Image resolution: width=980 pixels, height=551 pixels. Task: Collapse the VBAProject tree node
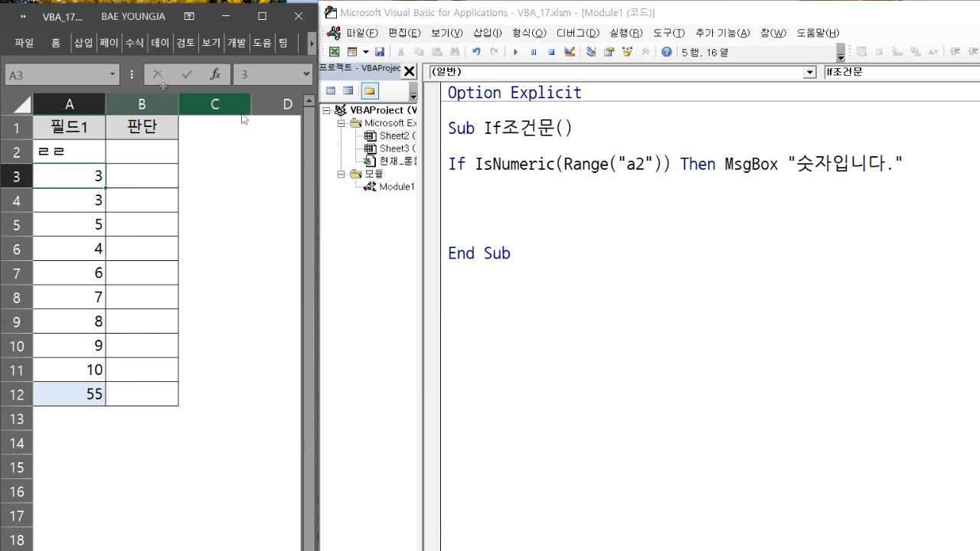pos(327,110)
